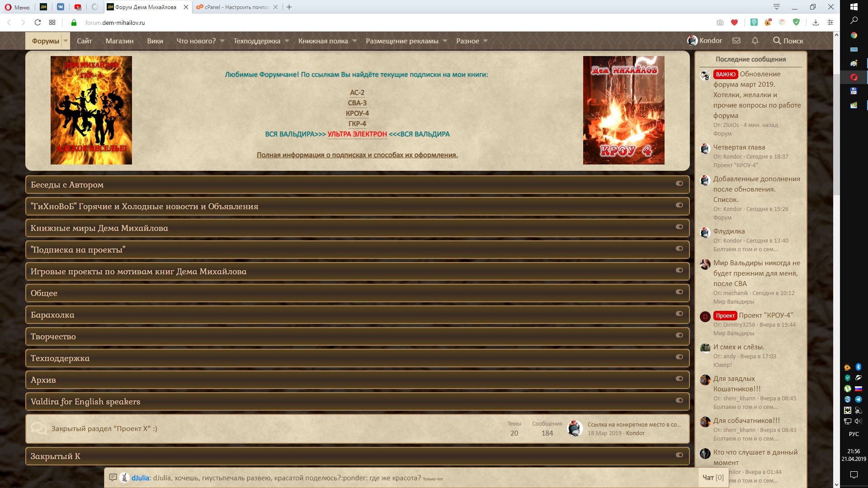This screenshot has width=868, height=488.
Task: Follow the УЛЬТРА ЭЛЕКТРОН subscription link
Action: [x=357, y=134]
